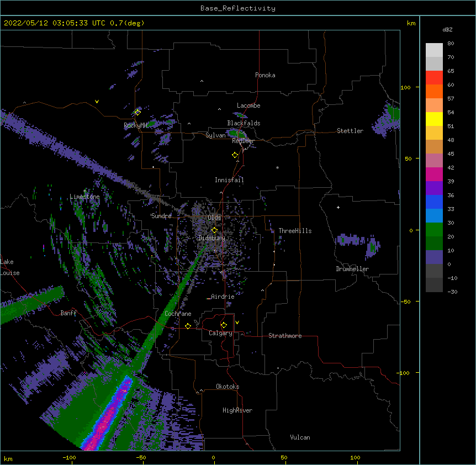Select the yellow diamond marker above Didsbury
Viewport: 476px width, 465px height.
point(214,230)
